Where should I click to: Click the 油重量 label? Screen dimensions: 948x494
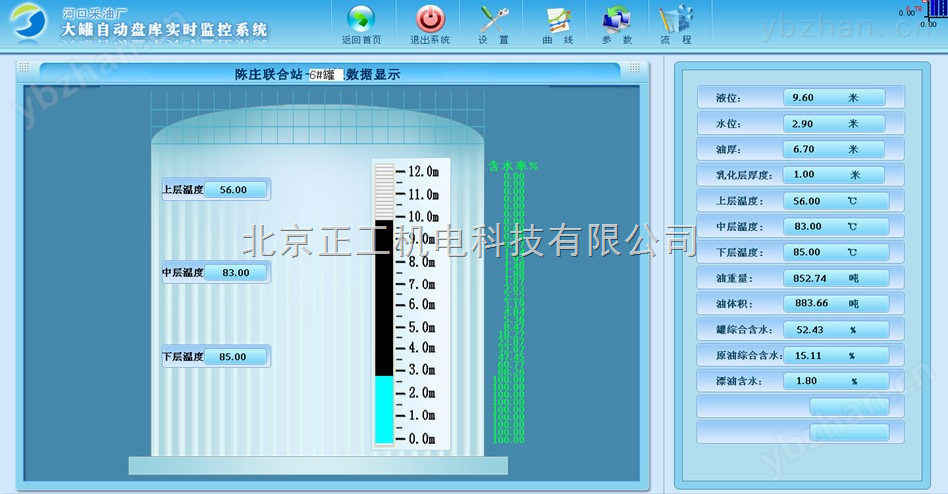[x=734, y=278]
